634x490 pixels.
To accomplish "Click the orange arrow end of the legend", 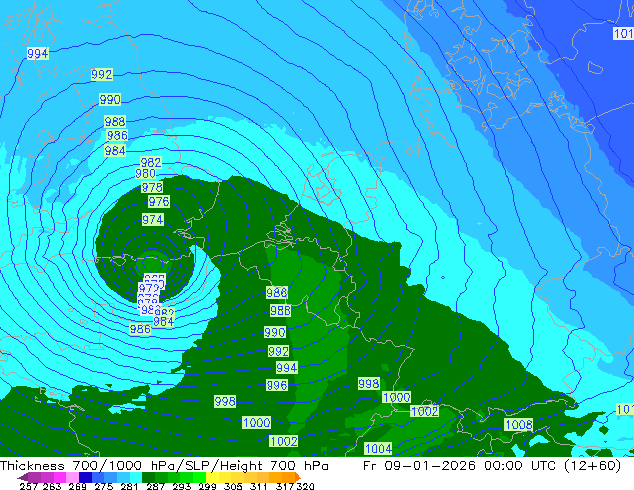I will [x=298, y=477].
